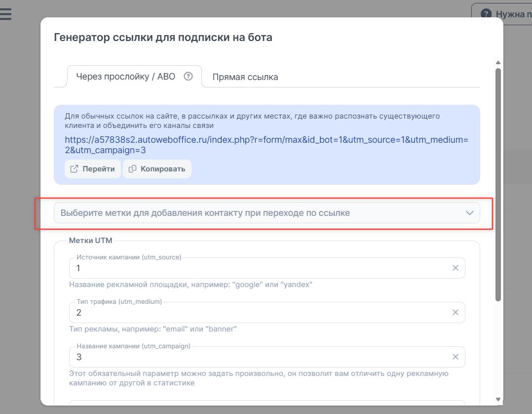
Task: Switch to the Через прослойку / АВО tab
Action: pyautogui.click(x=134, y=77)
